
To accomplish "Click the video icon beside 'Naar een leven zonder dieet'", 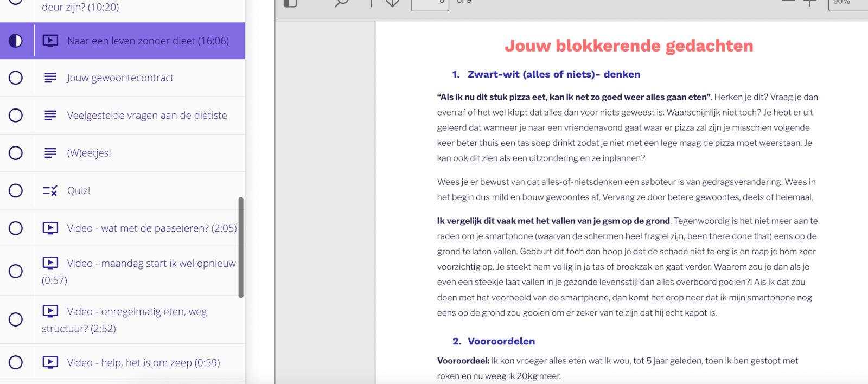I will pyautogui.click(x=50, y=41).
